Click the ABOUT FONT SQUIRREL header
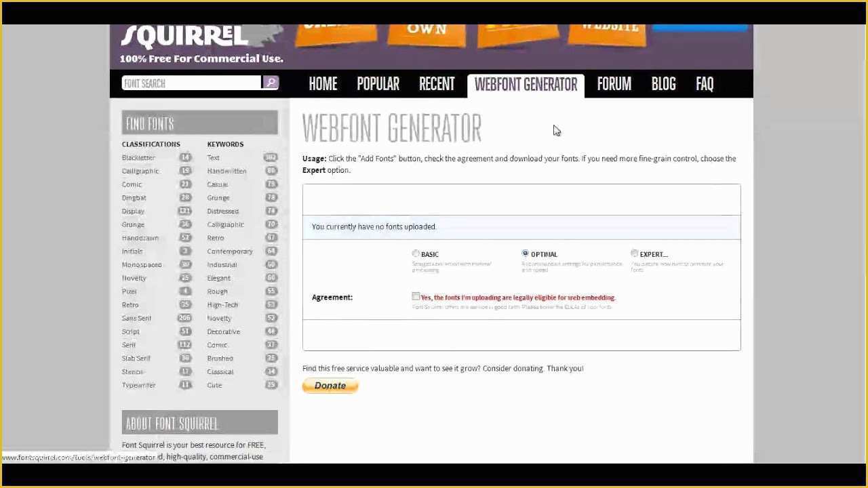This screenshot has width=868, height=488. pyautogui.click(x=199, y=423)
